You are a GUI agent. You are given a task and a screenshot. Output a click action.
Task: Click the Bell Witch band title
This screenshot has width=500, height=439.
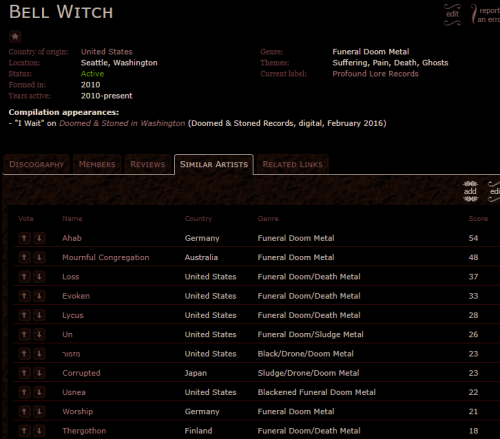tap(61, 12)
